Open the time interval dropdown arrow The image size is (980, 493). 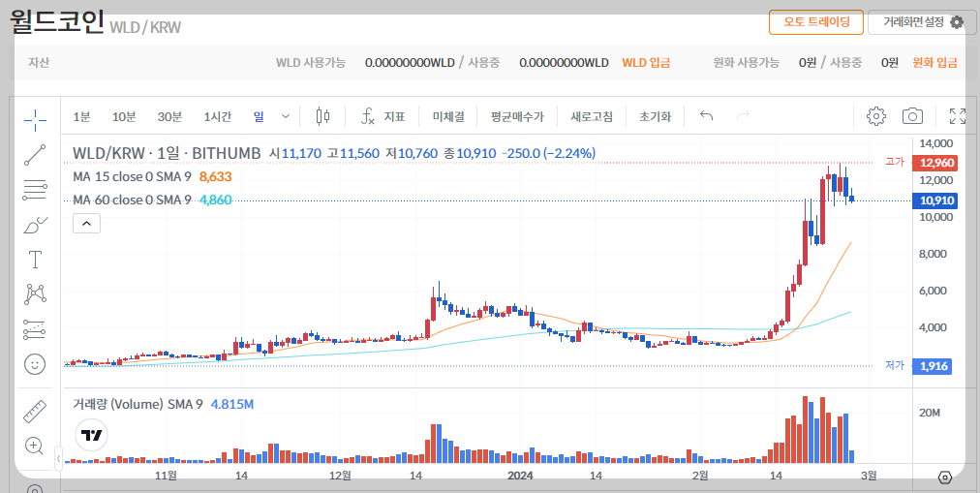(x=286, y=116)
